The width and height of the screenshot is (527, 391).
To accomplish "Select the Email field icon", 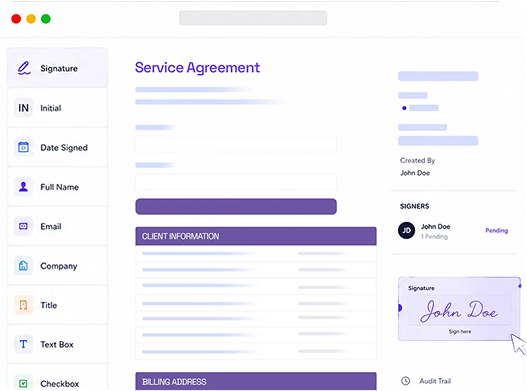I will click(23, 226).
